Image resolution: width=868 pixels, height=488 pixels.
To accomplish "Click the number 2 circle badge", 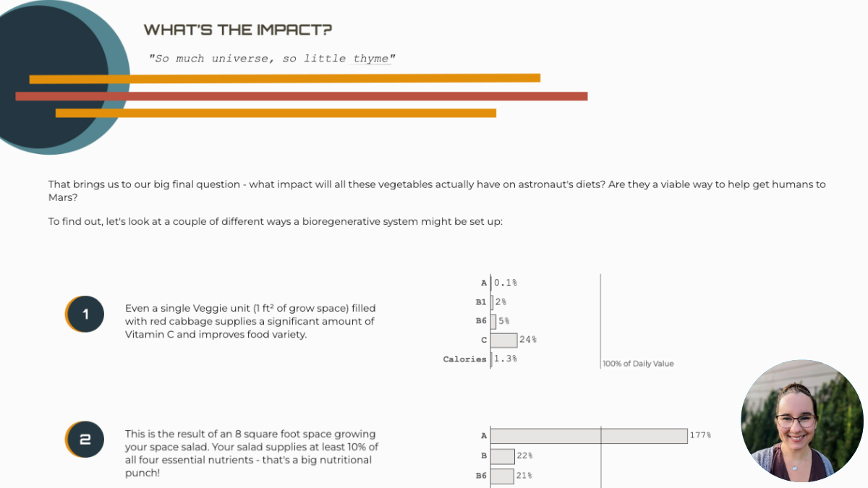I will tap(85, 440).
